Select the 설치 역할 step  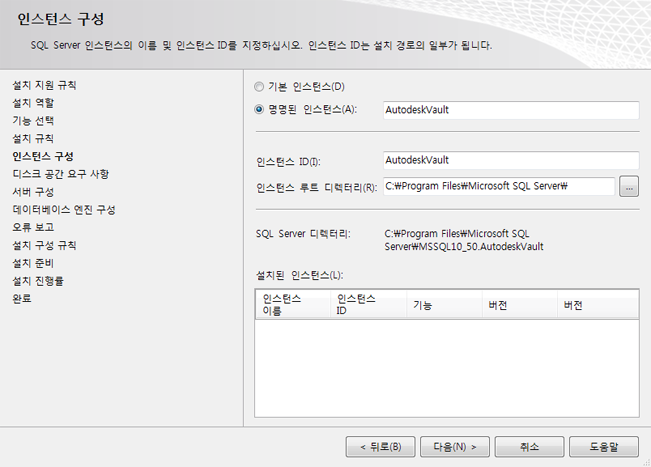[x=33, y=103]
